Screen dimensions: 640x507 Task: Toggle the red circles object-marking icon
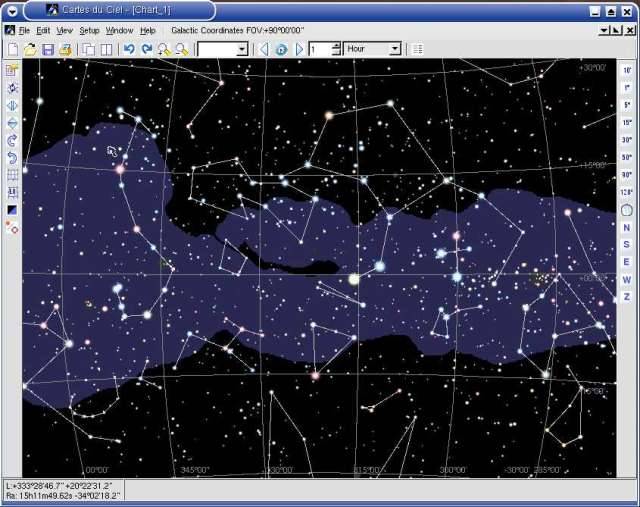coord(12,227)
